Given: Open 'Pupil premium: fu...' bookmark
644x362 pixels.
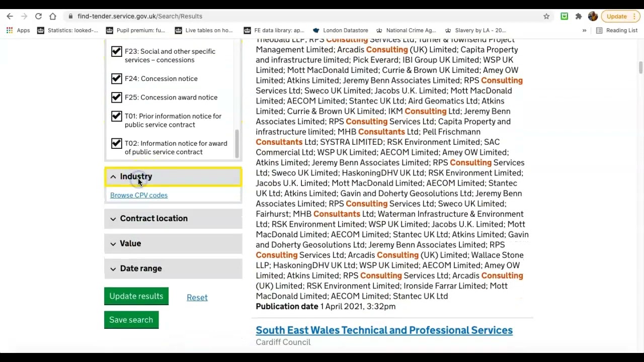Looking at the screenshot, I should click(136, 30).
